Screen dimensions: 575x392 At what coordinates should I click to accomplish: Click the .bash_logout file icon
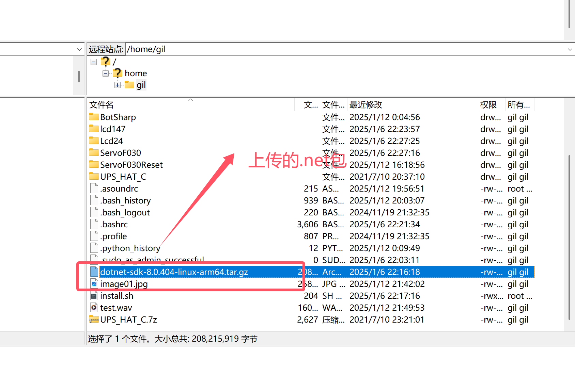point(94,212)
